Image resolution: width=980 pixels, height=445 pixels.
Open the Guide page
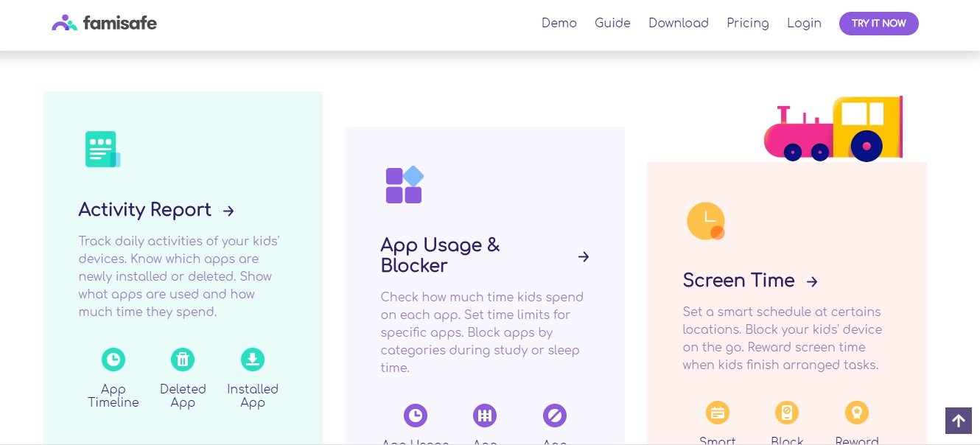click(612, 23)
